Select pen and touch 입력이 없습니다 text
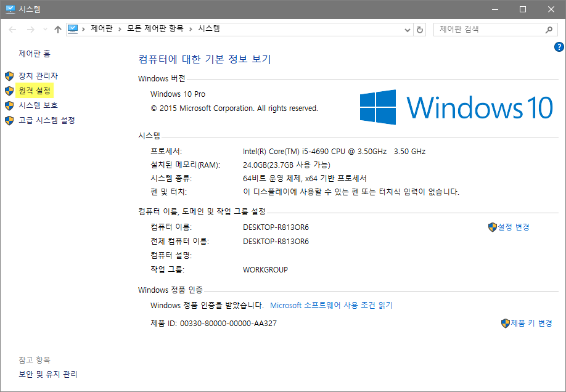Viewport: 566px width, 392px height. [x=351, y=192]
